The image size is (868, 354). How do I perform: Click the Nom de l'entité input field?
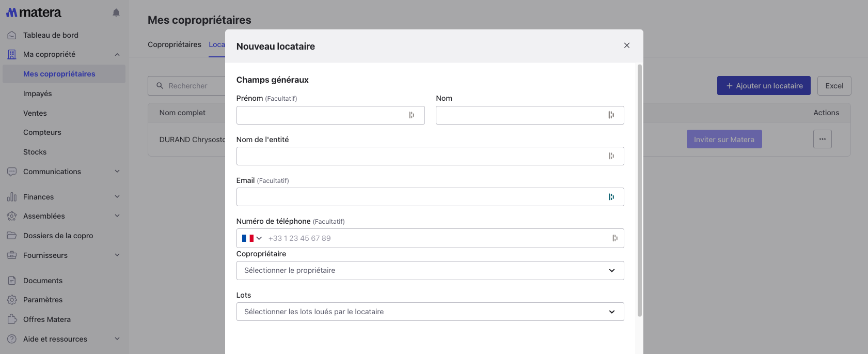click(x=421, y=156)
